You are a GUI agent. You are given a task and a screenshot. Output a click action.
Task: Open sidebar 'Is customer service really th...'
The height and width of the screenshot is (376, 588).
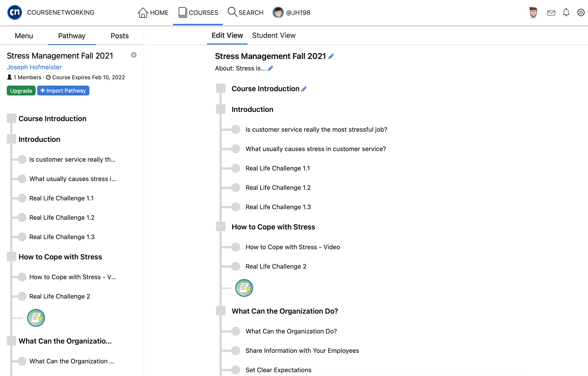coord(72,159)
